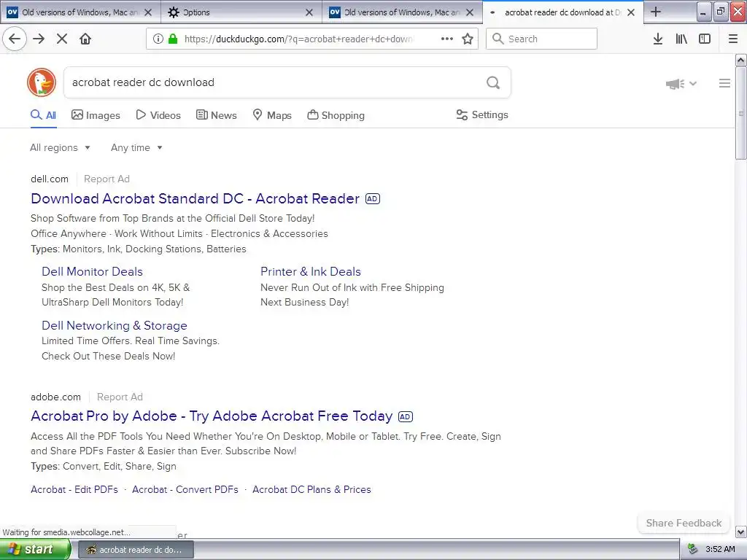Open a new browser tab
The height and width of the screenshot is (560, 747).
click(656, 12)
